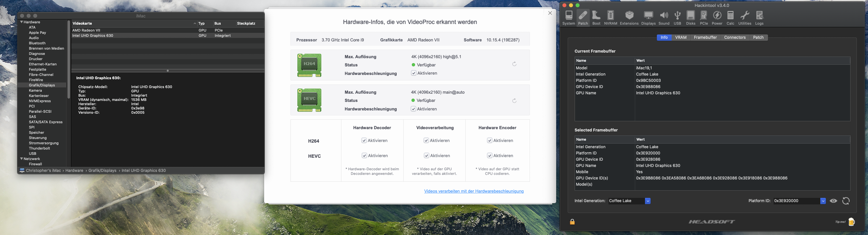The image size is (868, 235).
Task: Toggle HEVC Videoverarbeitung Aktivieren checkbox
Action: 427,155
